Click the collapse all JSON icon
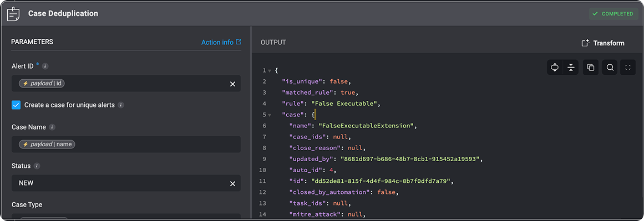644x221 pixels. (570, 68)
